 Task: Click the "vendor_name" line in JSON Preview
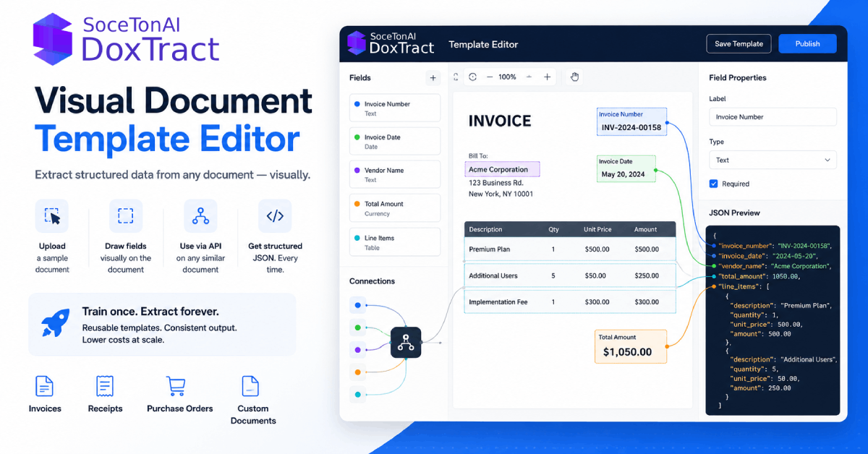[773, 266]
